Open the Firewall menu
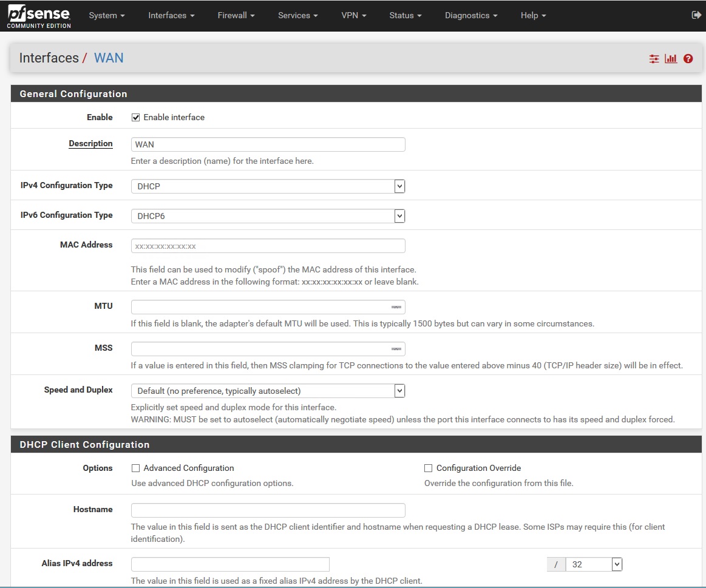Screen dimensions: 706x588 point(236,15)
